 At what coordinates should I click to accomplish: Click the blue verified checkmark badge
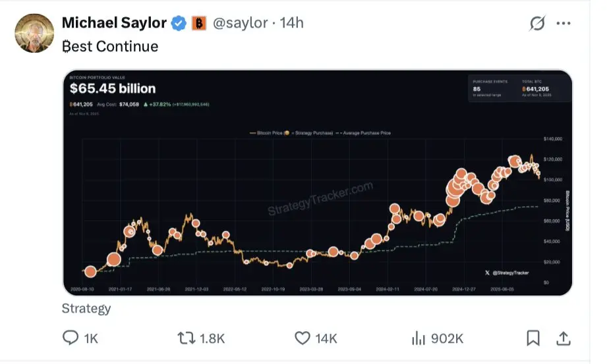click(179, 23)
